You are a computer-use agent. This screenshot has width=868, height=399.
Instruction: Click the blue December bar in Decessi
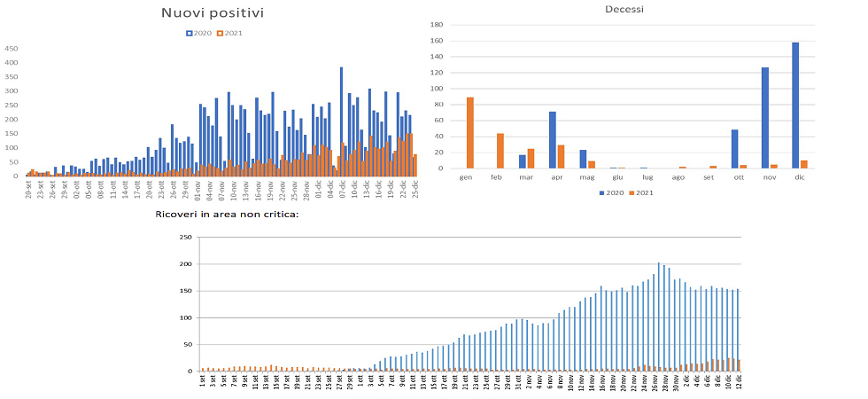[794, 105]
